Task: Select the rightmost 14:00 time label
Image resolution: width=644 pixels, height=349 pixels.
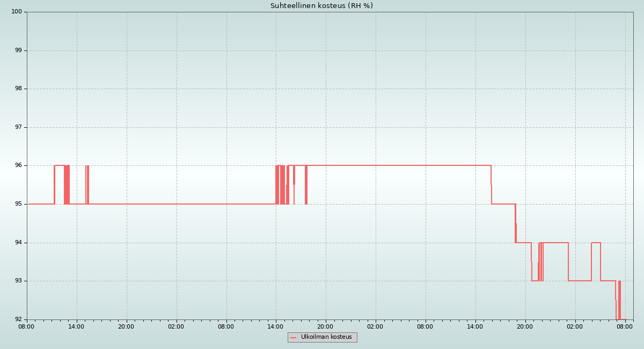Action: click(475, 326)
